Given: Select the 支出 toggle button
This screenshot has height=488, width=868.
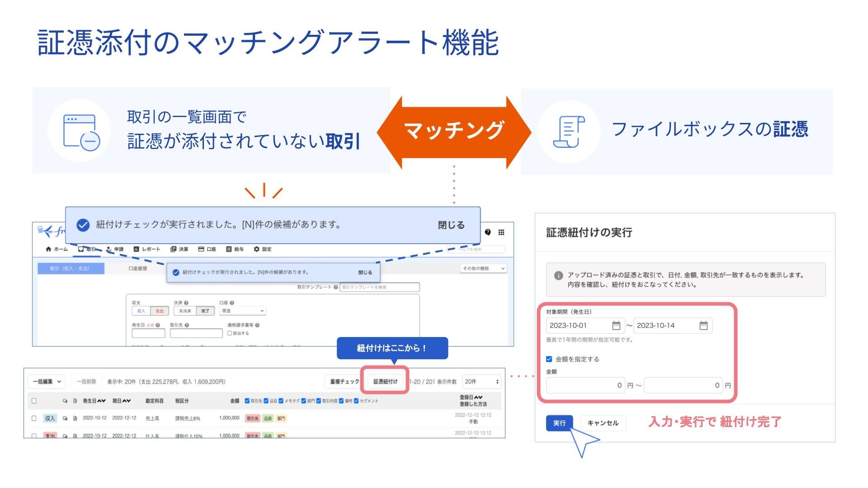Looking at the screenshot, I should 160,311.
